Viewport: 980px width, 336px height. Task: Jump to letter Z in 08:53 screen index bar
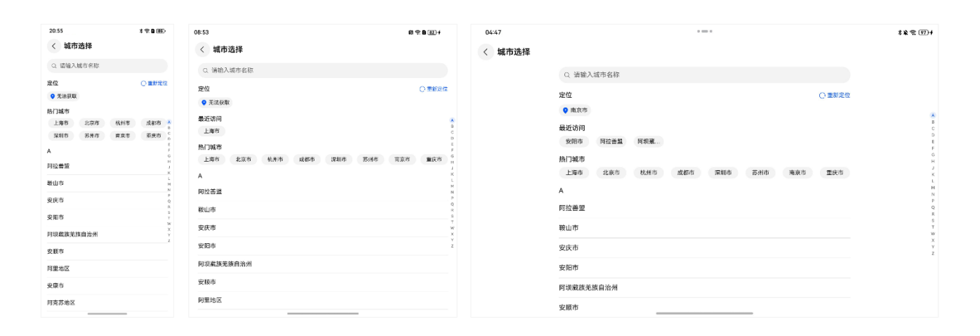click(452, 246)
